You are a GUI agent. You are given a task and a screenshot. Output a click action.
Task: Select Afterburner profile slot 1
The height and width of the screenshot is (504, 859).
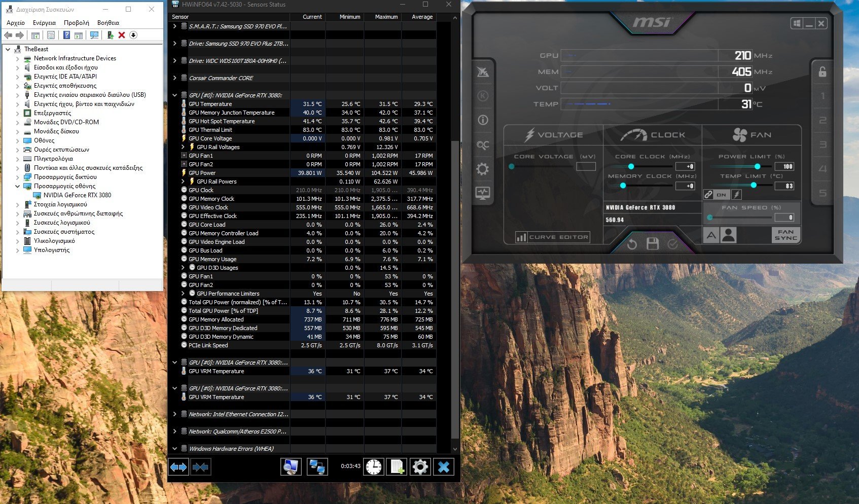point(822,96)
